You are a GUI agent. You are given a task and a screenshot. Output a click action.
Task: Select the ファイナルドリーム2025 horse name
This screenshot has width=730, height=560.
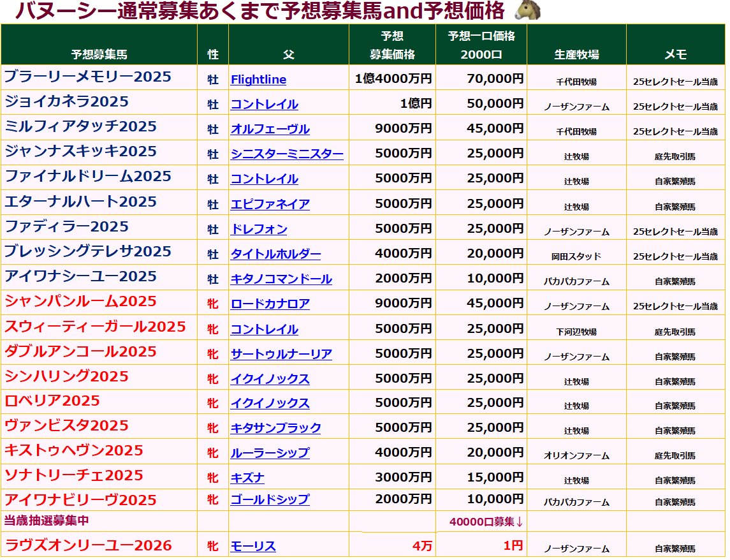[x=88, y=176]
